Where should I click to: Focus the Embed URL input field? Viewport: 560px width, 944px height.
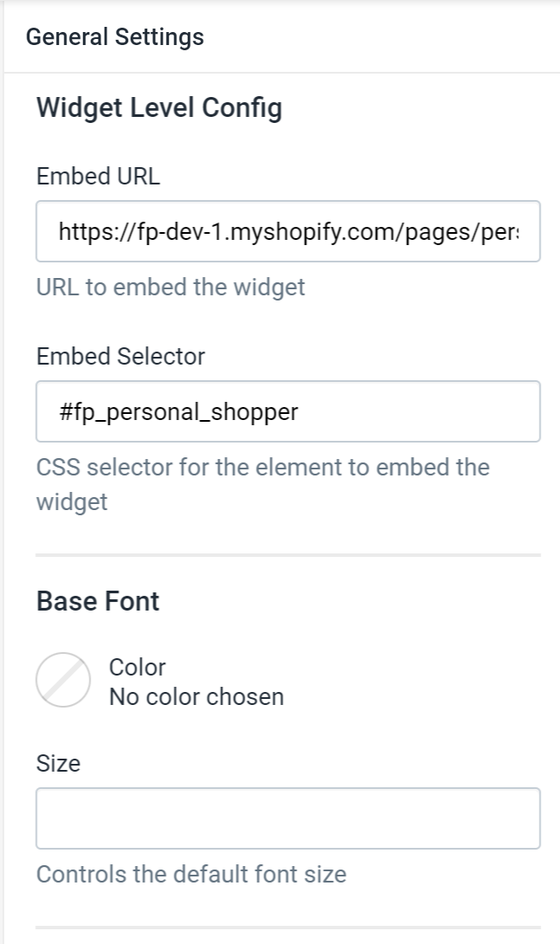pyautogui.click(x=288, y=231)
